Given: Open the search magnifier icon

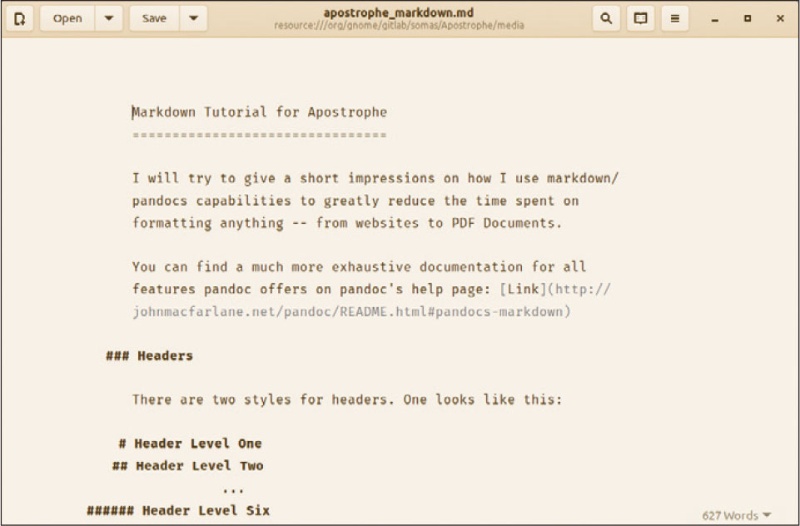Looking at the screenshot, I should [606, 19].
